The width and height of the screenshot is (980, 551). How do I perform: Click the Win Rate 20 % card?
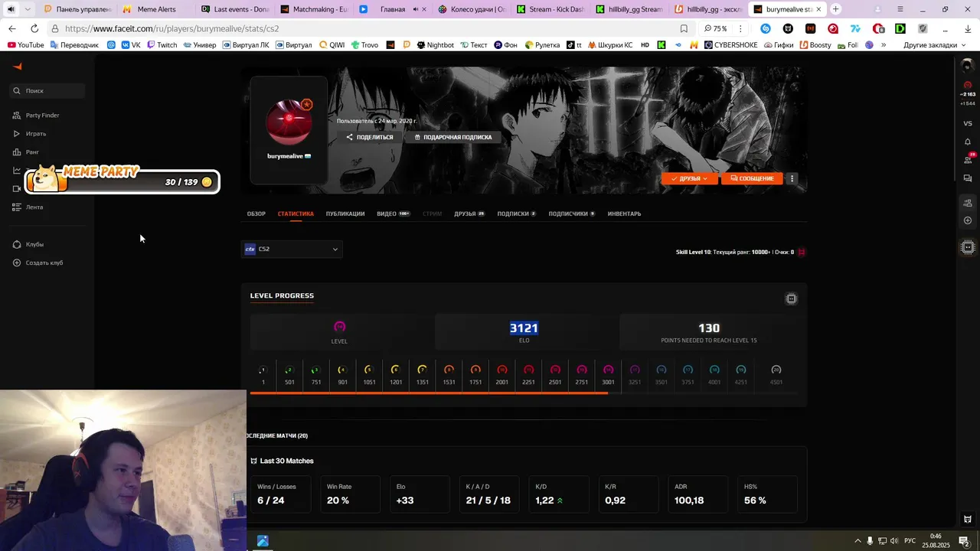coord(350,494)
